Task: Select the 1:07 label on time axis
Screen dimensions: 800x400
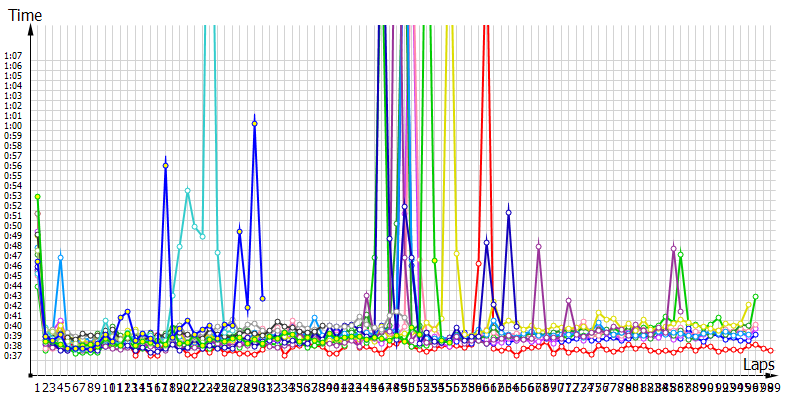Action: [15, 56]
